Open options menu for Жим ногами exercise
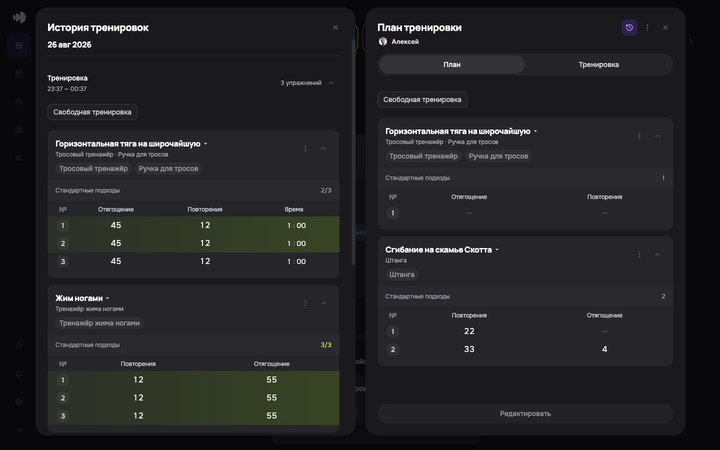The width and height of the screenshot is (720, 450). pos(305,303)
